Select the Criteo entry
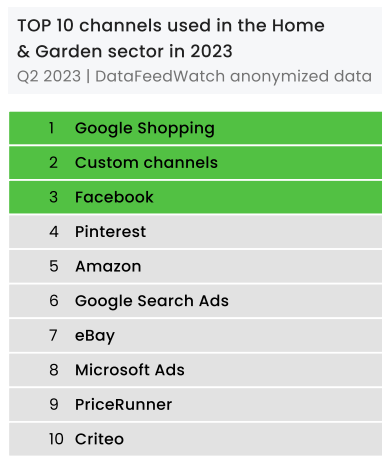391x464 pixels. coord(195,439)
